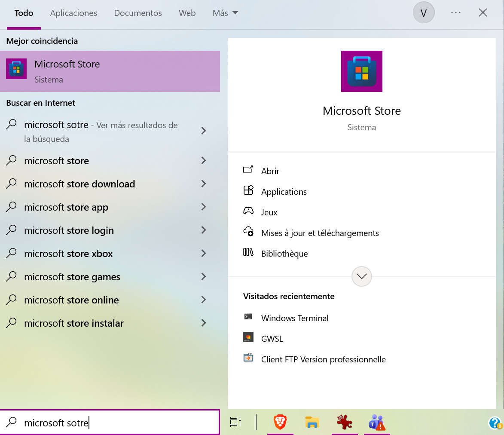Viewport: 504px width, 435px height.
Task: Expand more options with the chevron button
Action: tap(361, 276)
